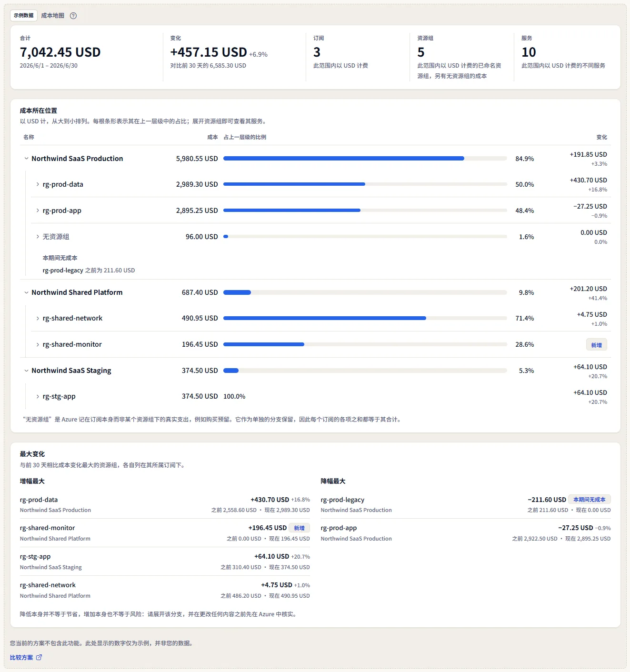The height and width of the screenshot is (672, 630).
Task: Click the −211.60 USD decrease amount
Action: click(x=547, y=500)
